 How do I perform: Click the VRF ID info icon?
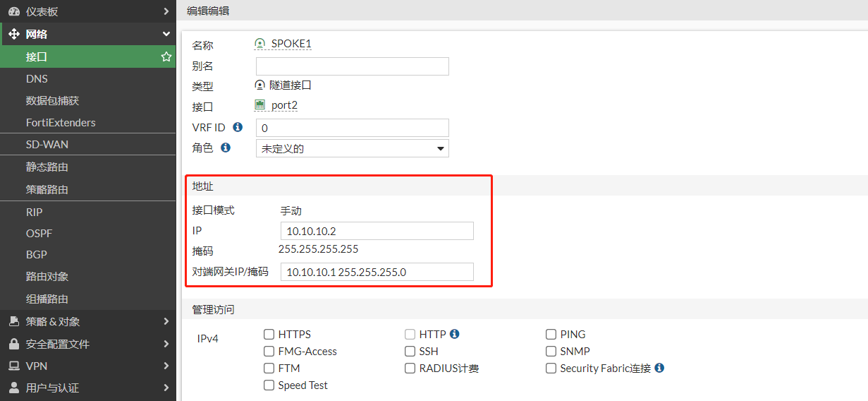[x=238, y=127]
